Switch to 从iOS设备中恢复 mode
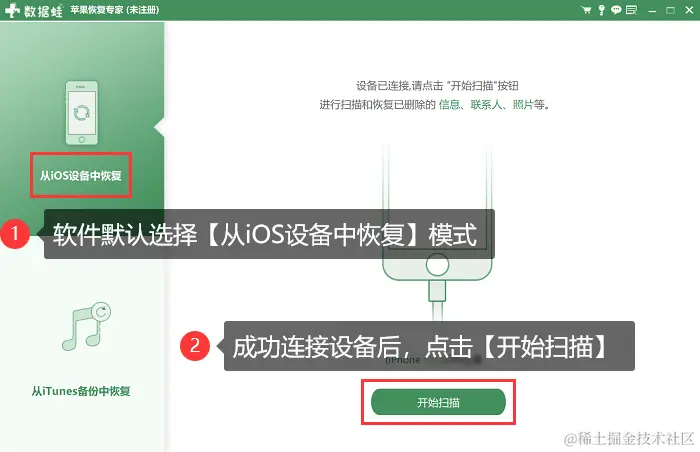This screenshot has width=700, height=452. pyautogui.click(x=81, y=176)
